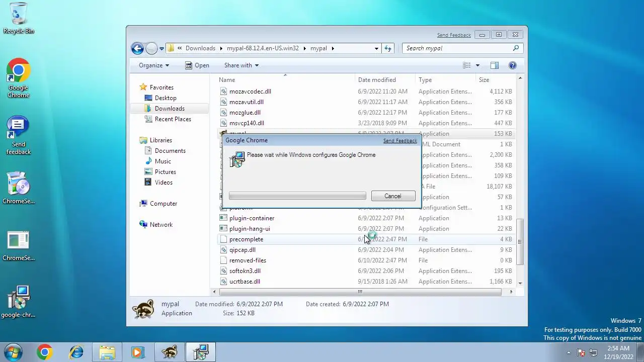Click the Explorer Back arrow button

tap(137, 48)
